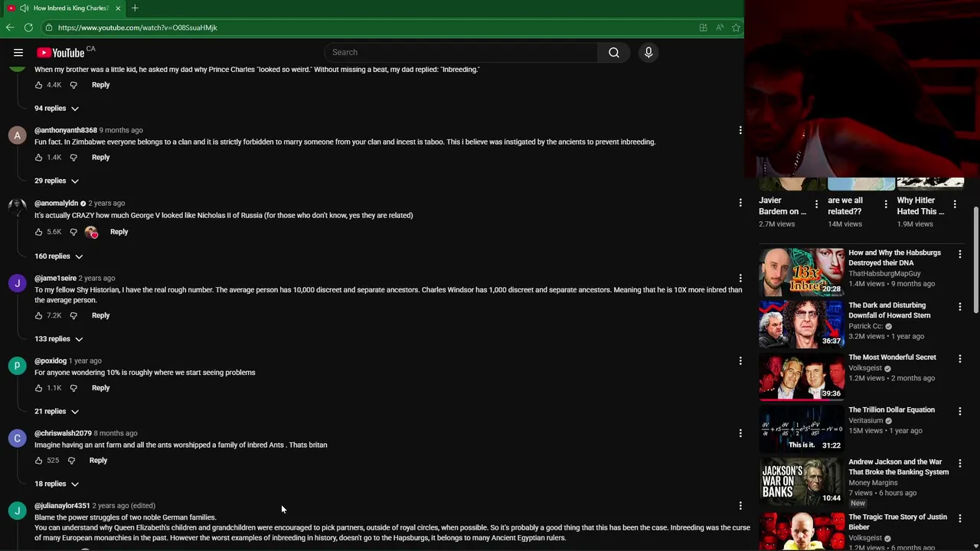Open the Trillion Dollar Equation thumbnail
The image size is (980, 551).
801,429
